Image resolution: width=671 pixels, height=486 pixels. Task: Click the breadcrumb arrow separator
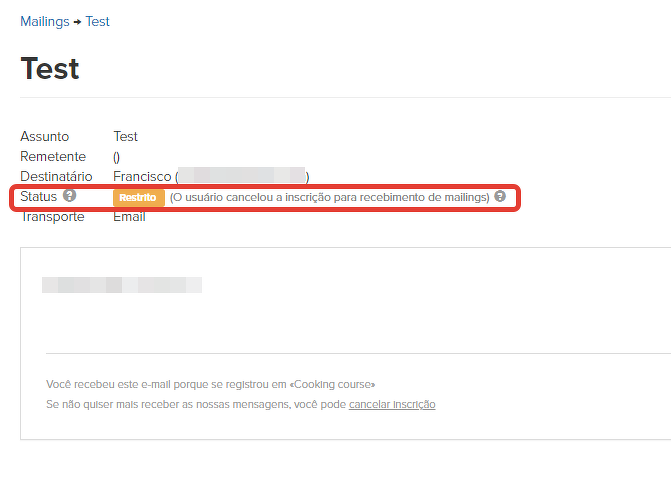(78, 22)
